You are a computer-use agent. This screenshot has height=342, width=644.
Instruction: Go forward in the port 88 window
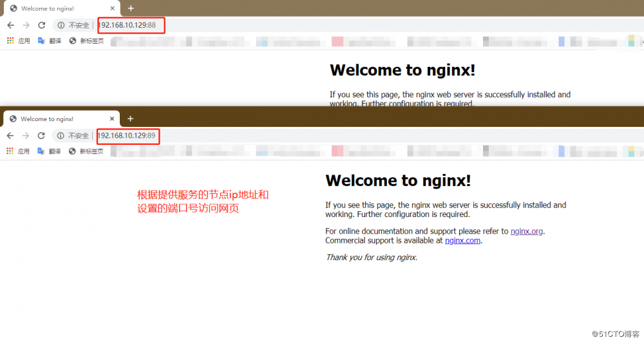[x=26, y=25]
